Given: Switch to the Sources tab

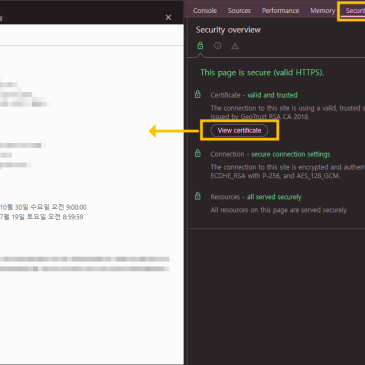Looking at the screenshot, I should (x=239, y=11).
